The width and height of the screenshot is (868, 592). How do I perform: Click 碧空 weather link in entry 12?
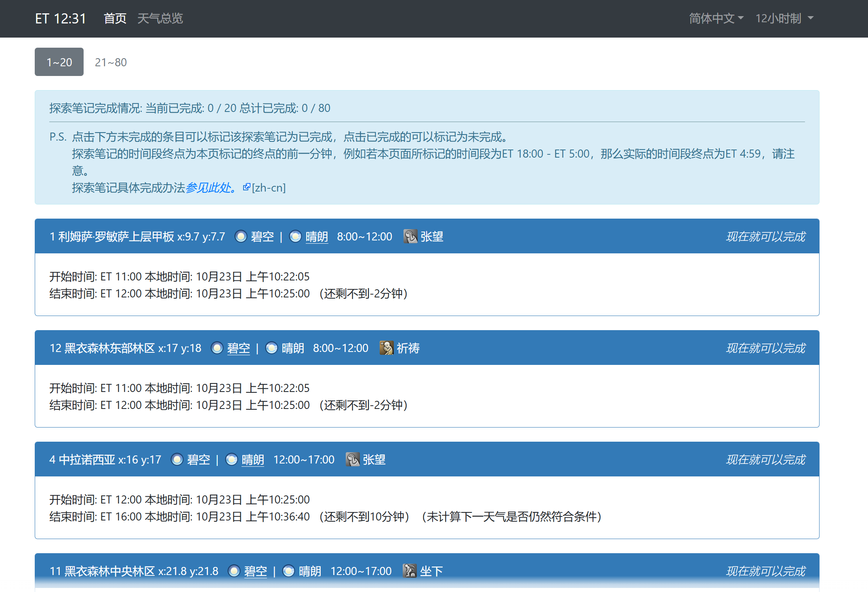pyautogui.click(x=238, y=348)
